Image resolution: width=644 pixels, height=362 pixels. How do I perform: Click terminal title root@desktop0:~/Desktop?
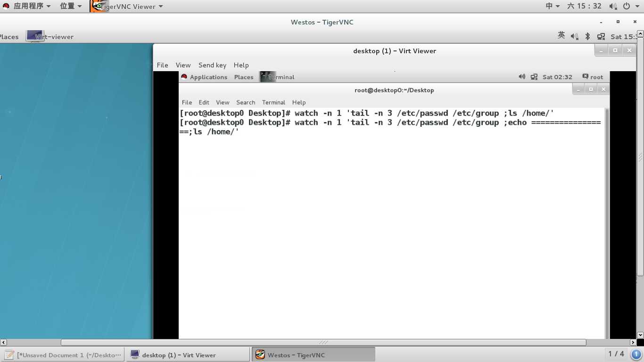(394, 90)
